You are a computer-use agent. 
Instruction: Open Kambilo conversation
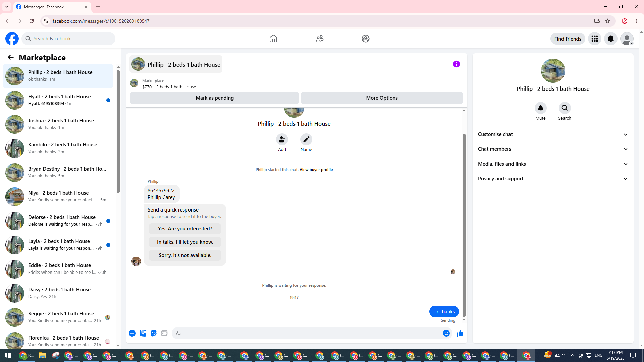(58, 148)
